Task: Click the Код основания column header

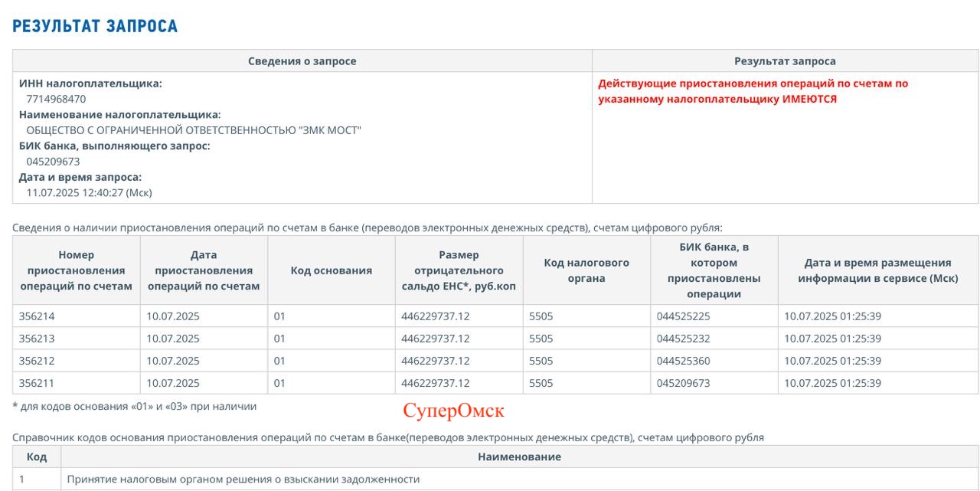Action: click(331, 270)
